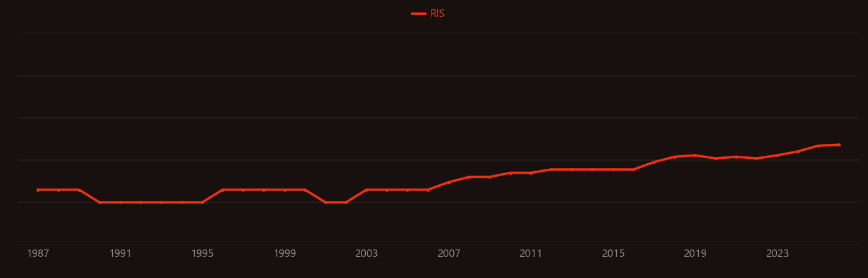Click the 1999 x-axis label

pyautogui.click(x=285, y=254)
